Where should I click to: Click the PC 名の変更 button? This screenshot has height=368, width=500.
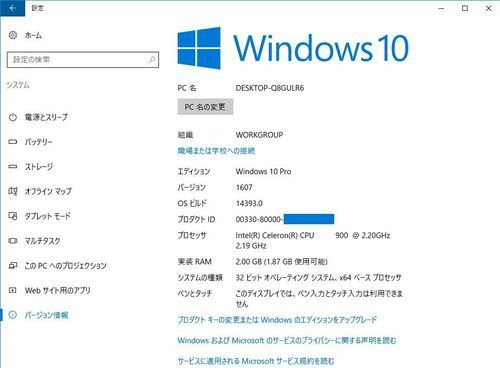(205, 107)
